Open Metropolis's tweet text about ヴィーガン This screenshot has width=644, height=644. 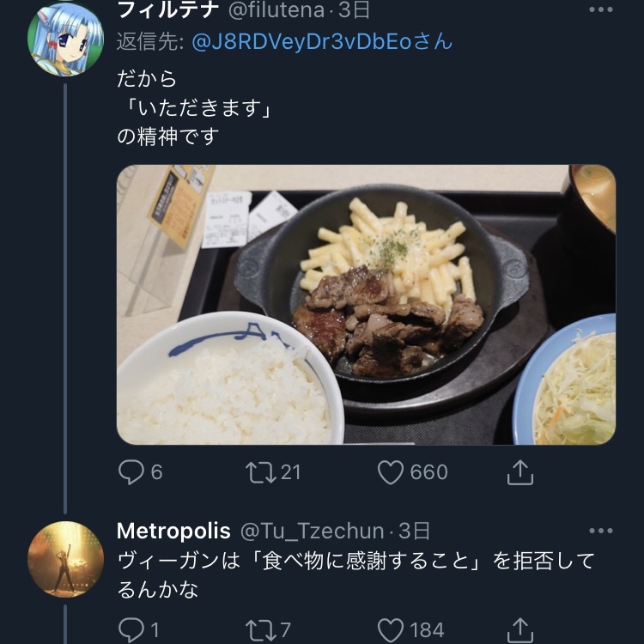point(355,575)
